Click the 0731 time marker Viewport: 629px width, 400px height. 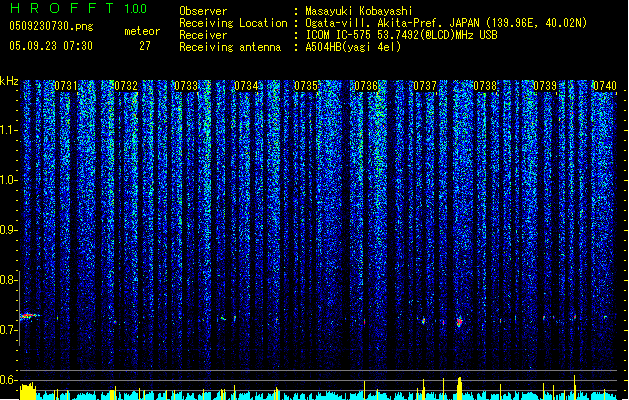coord(66,86)
